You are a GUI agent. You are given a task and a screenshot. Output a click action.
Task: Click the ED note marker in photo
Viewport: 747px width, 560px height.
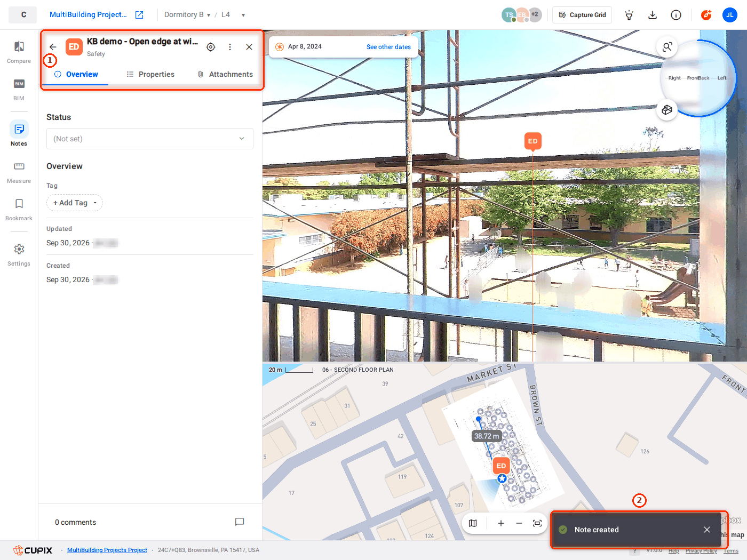[533, 141]
